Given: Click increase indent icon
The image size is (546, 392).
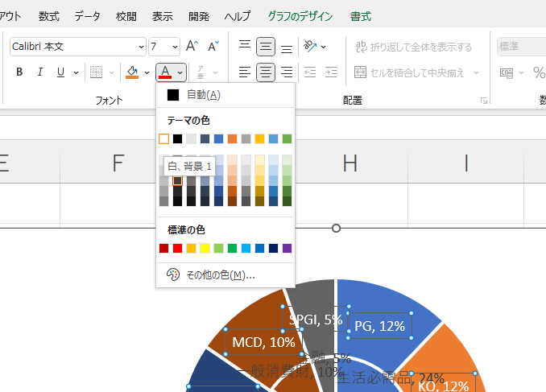Looking at the screenshot, I should pyautogui.click(x=331, y=72).
